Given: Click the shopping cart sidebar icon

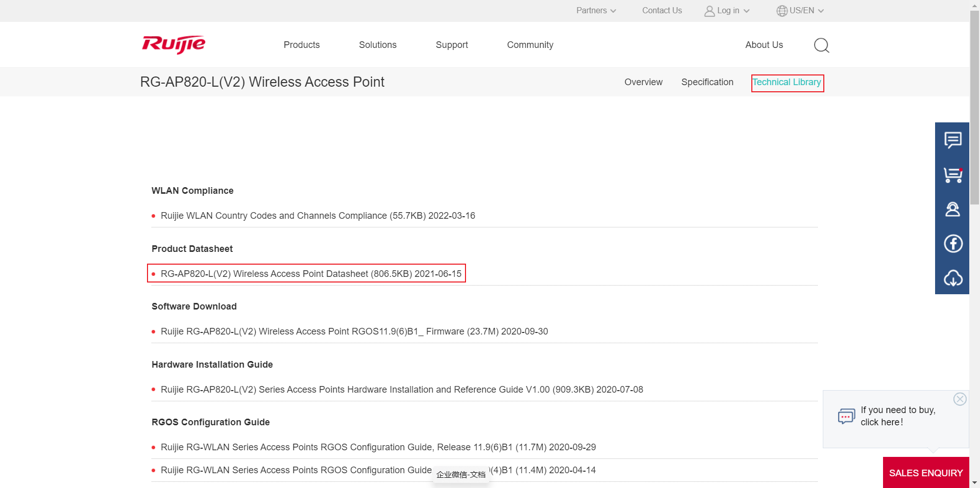Looking at the screenshot, I should pos(952,175).
